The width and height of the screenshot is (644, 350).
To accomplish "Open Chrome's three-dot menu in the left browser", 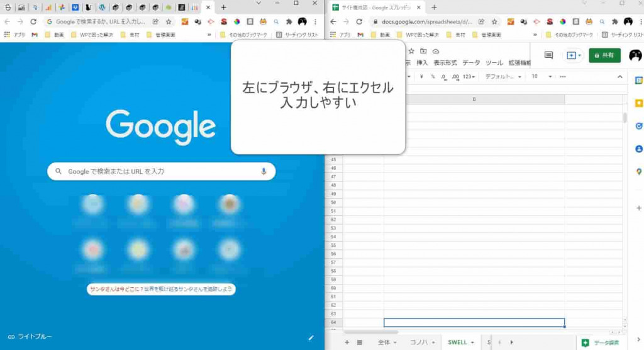I will [x=315, y=21].
